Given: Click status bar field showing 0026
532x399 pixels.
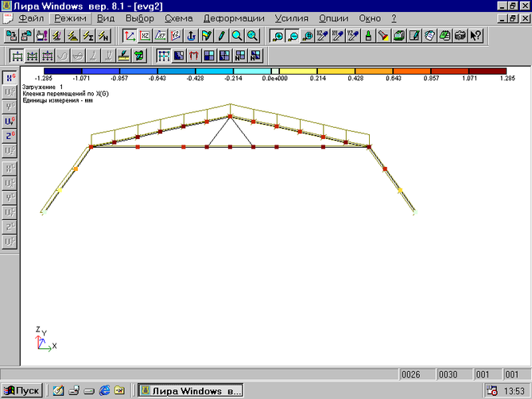Looking at the screenshot, I should tap(417, 374).
